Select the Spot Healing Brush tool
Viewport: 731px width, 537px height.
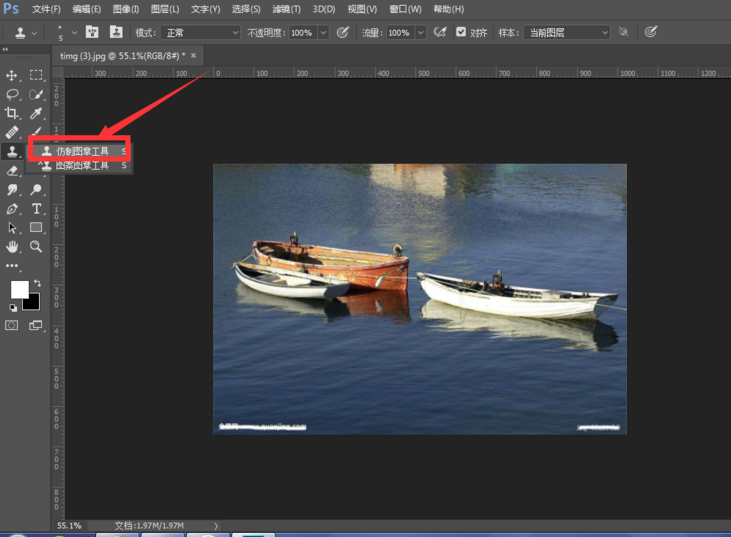tap(12, 132)
